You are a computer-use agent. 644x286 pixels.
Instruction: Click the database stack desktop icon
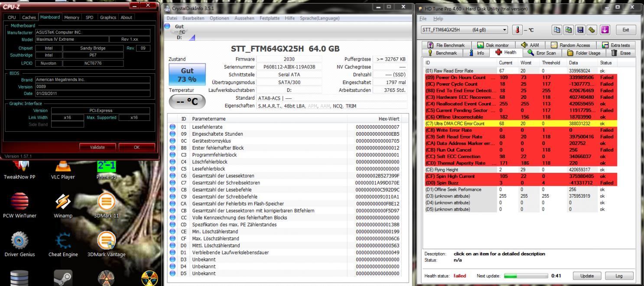(x=19, y=277)
